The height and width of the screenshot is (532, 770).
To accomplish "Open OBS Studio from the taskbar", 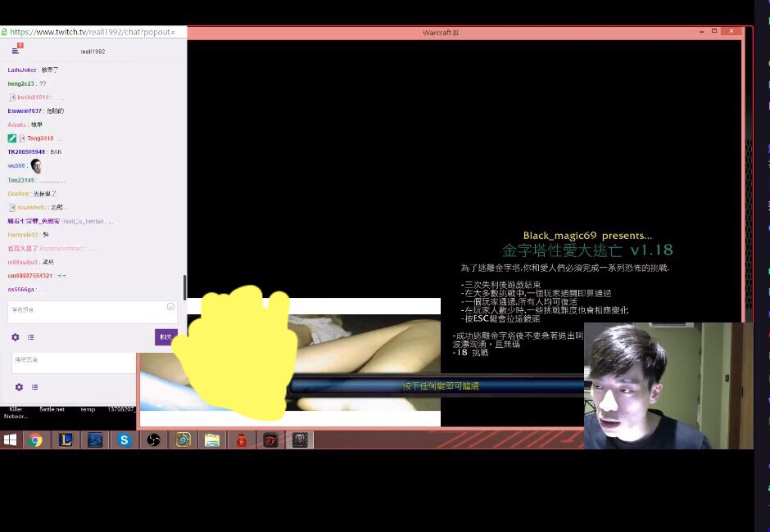I will (x=153, y=440).
